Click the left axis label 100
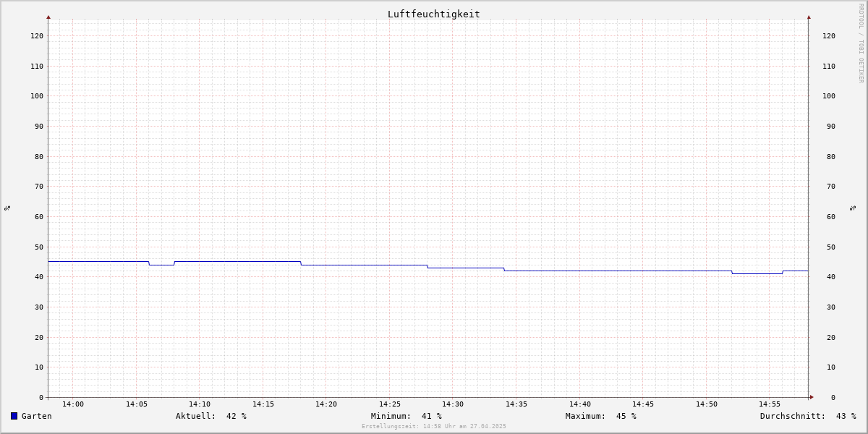Viewport: 868px width, 434px height. pyautogui.click(x=37, y=96)
